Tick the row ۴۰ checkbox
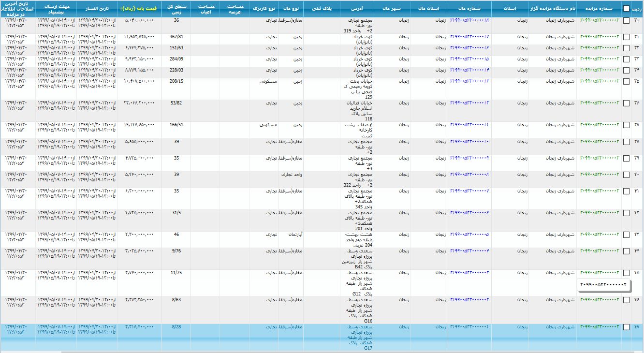The width and height of the screenshot is (644, 353). coord(626,175)
